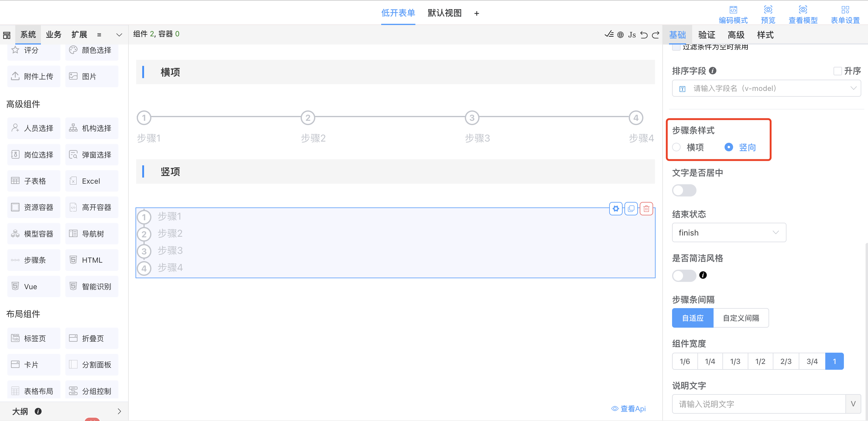Toggle the 文字是否居中 switch
868x421 pixels.
click(684, 190)
